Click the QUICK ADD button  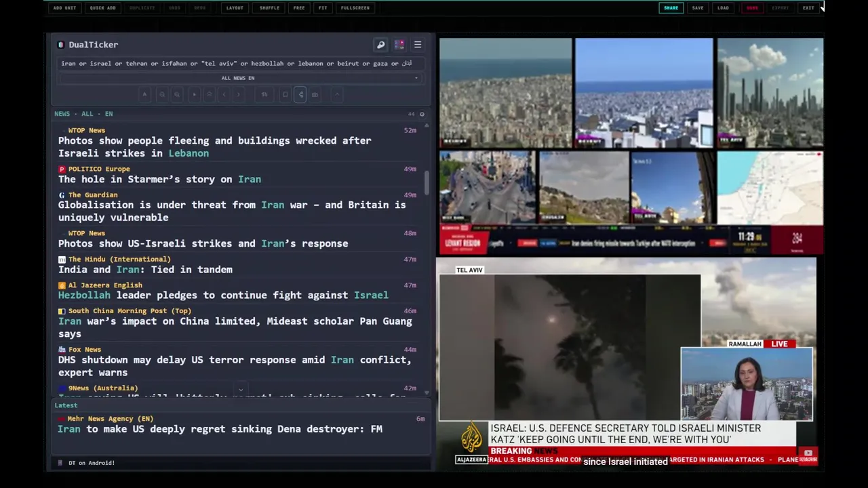point(102,8)
